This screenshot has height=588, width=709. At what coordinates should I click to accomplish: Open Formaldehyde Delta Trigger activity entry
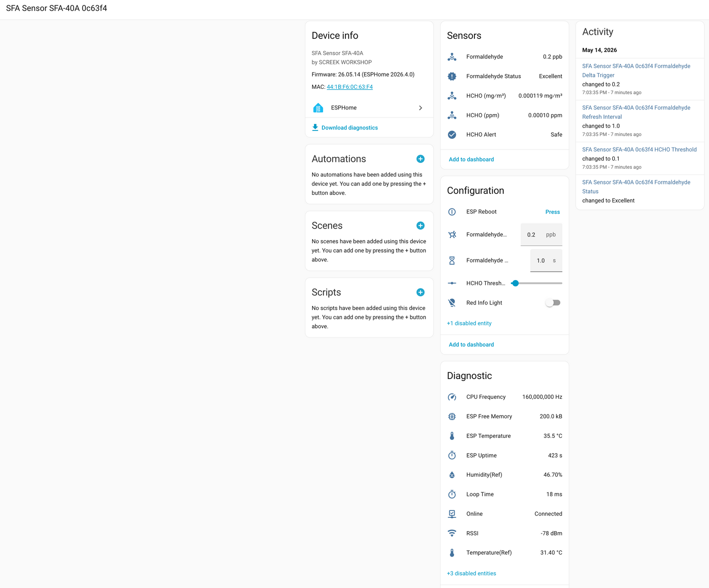[x=636, y=71]
